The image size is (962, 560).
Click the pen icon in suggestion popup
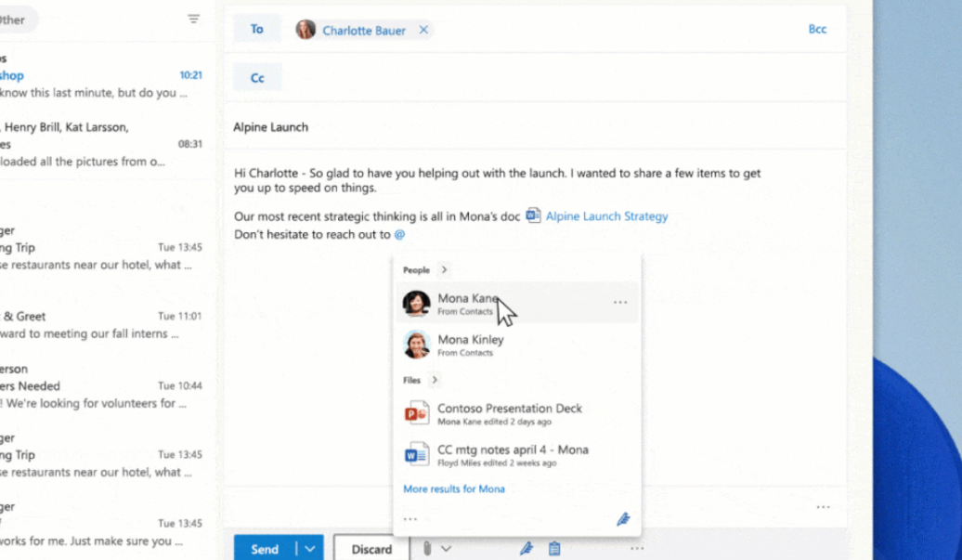pyautogui.click(x=623, y=519)
